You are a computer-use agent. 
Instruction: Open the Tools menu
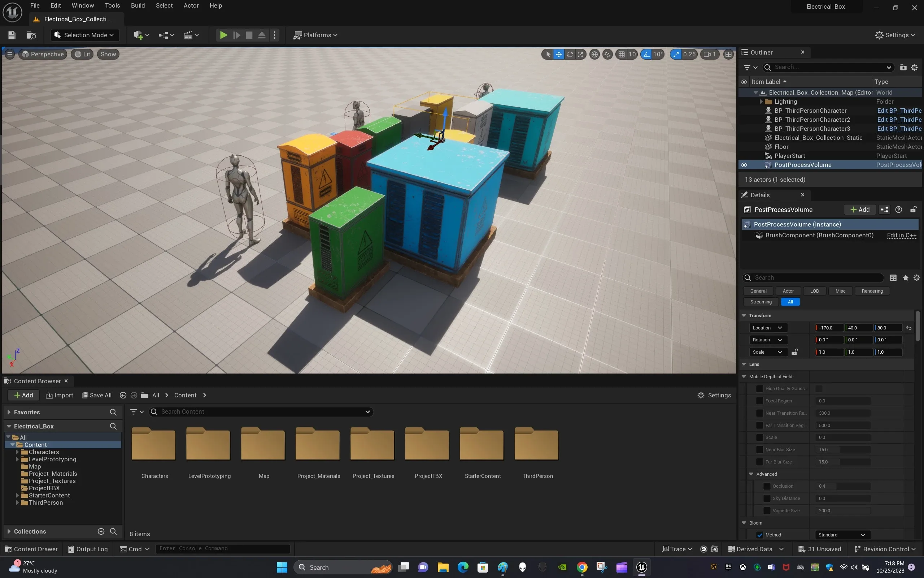pyautogui.click(x=112, y=5)
